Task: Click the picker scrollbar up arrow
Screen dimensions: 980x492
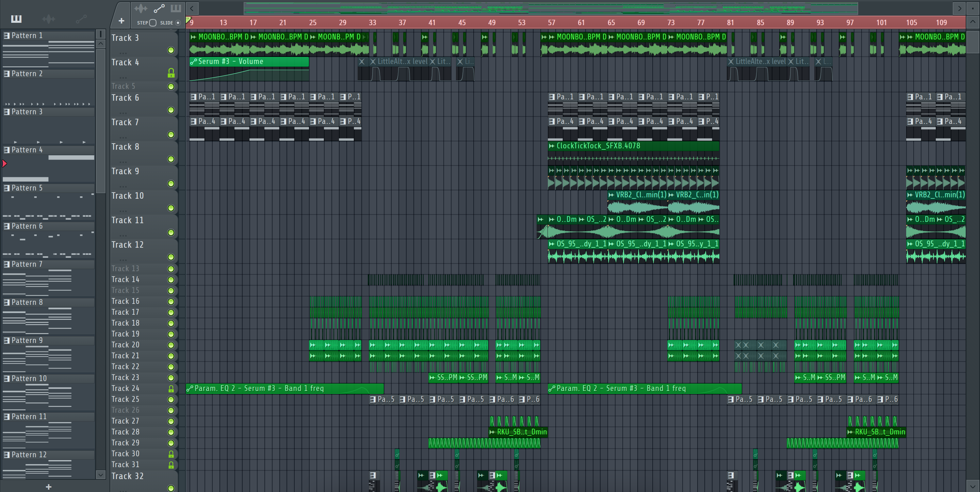Action: (100, 44)
